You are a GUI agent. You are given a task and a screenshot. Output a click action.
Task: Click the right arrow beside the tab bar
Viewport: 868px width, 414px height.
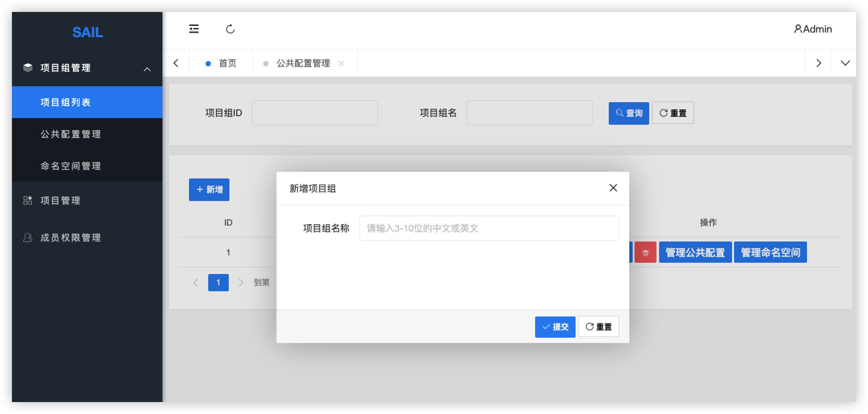[819, 63]
